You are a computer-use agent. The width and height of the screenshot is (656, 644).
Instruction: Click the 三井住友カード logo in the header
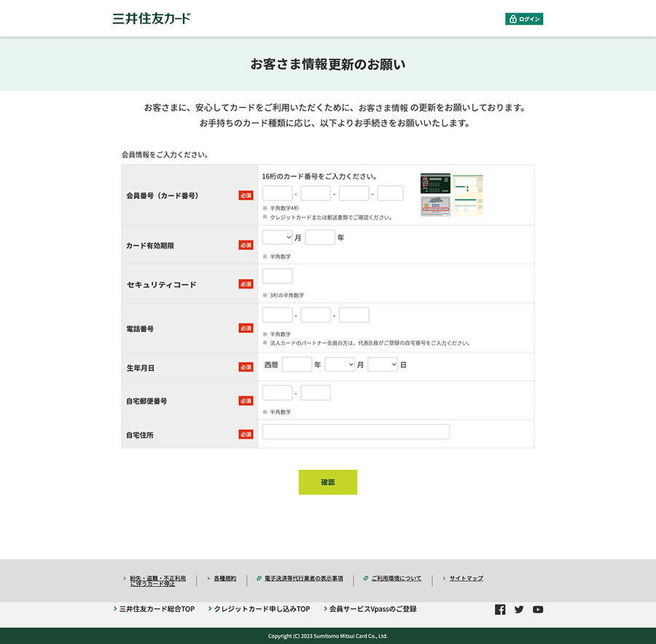(151, 18)
